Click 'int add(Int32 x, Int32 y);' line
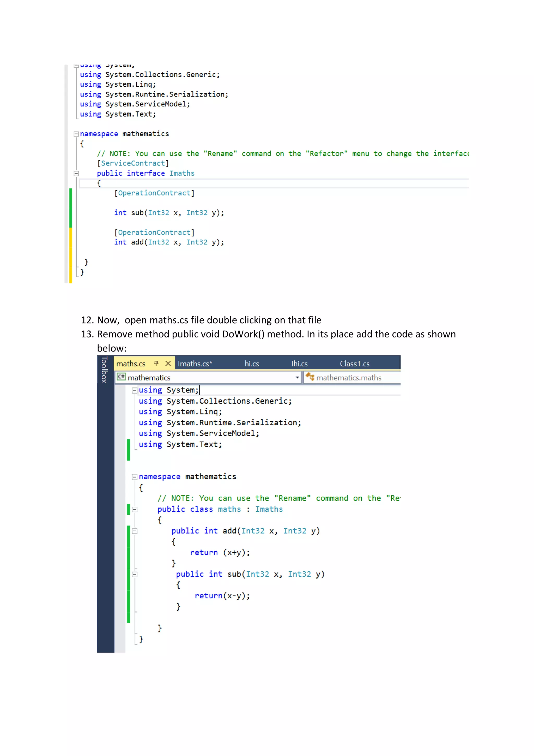The image size is (534, 756). tap(169, 242)
